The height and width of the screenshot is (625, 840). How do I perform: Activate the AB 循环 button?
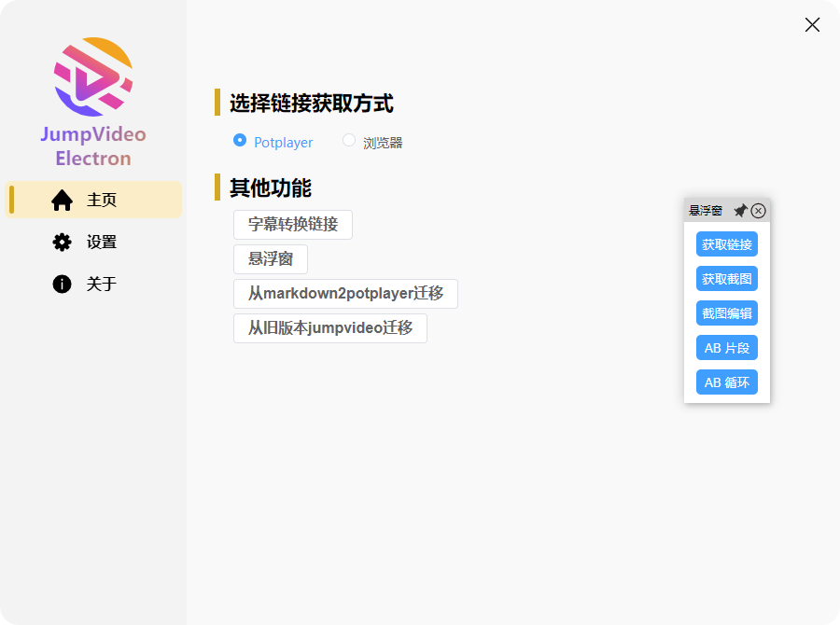[726, 382]
